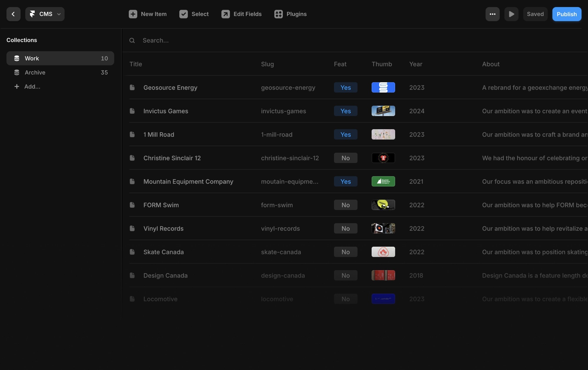The width and height of the screenshot is (588, 370).
Task: Sort by the Year column header
Action: point(416,64)
